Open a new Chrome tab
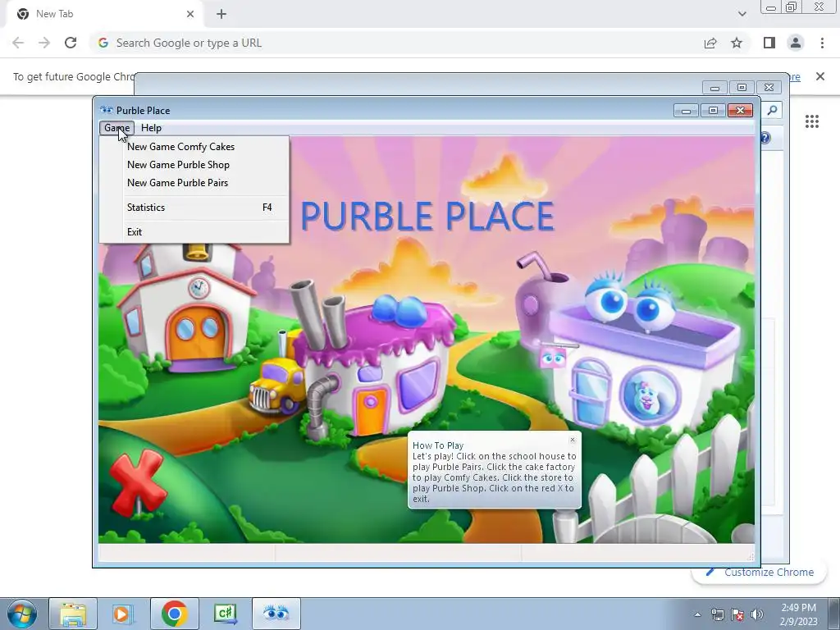 click(x=221, y=14)
